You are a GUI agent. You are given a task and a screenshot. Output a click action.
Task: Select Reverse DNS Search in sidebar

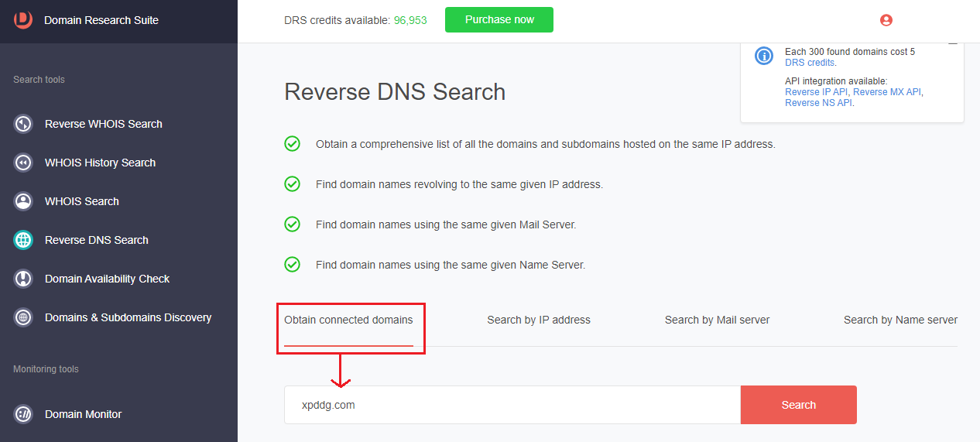(x=97, y=240)
